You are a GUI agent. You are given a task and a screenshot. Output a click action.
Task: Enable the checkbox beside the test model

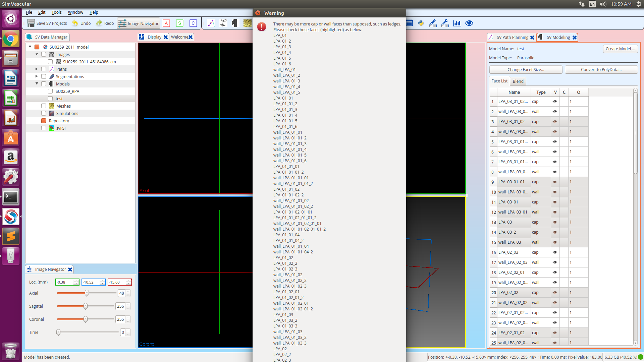(x=50, y=98)
